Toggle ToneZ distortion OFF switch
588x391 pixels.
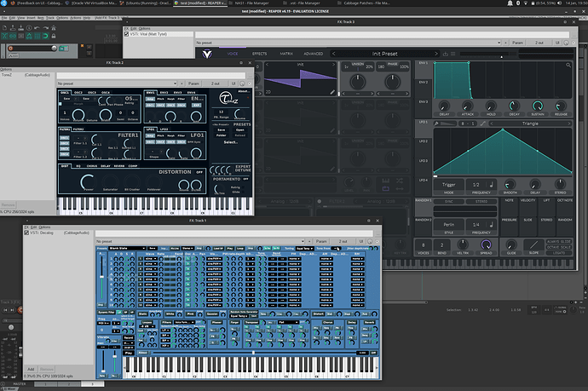[199, 172]
